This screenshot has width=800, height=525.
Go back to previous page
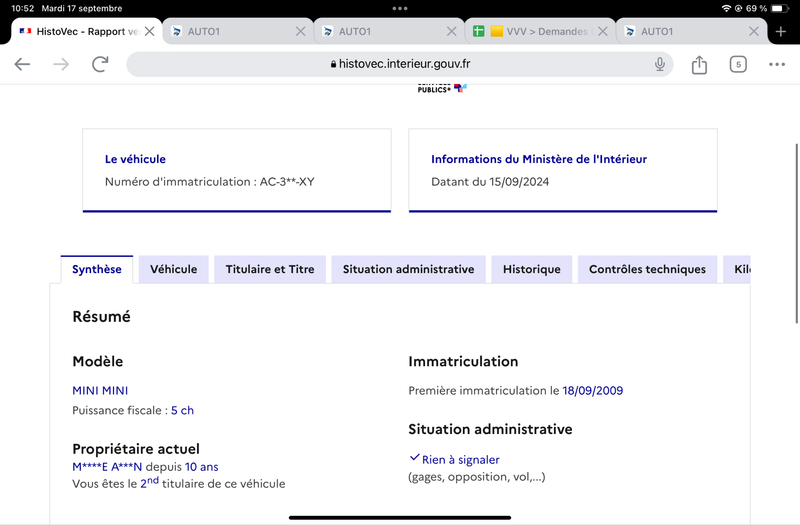[22, 64]
